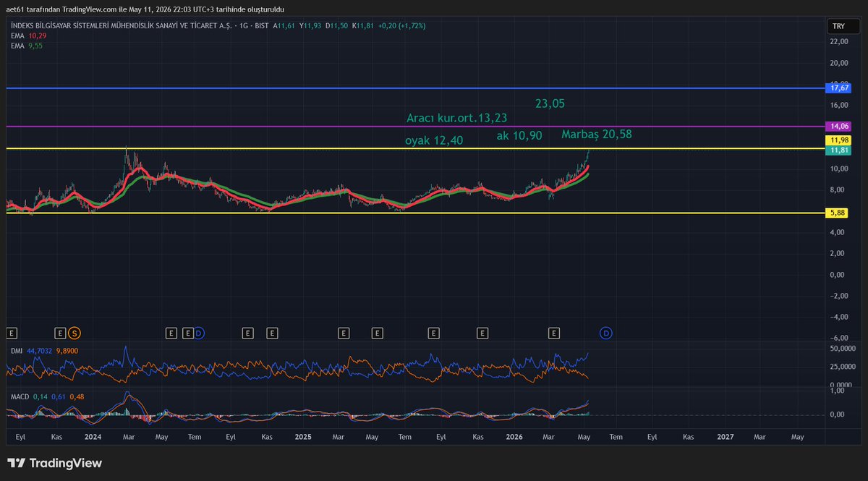Click the DMI value 9,8900
868x481 pixels.
[x=67, y=350]
